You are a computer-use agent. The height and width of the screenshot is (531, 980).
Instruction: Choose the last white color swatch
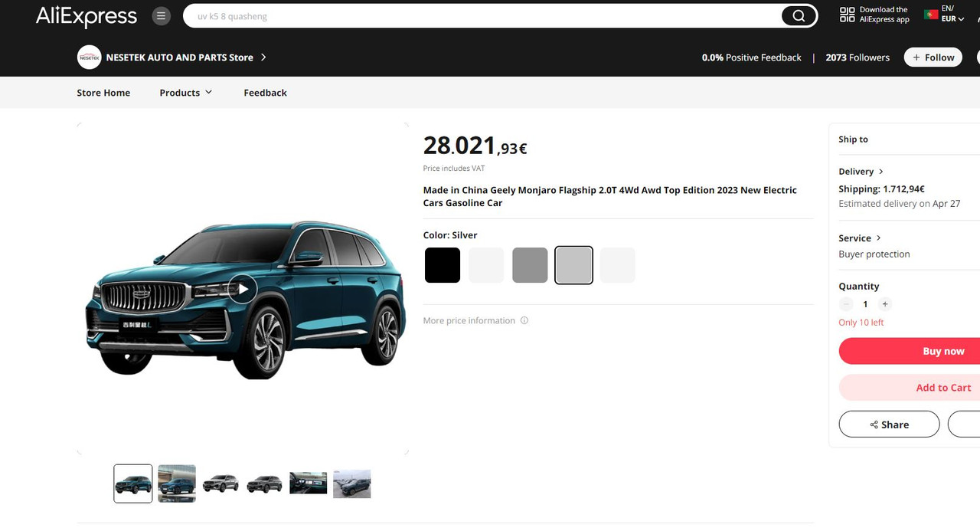(617, 265)
